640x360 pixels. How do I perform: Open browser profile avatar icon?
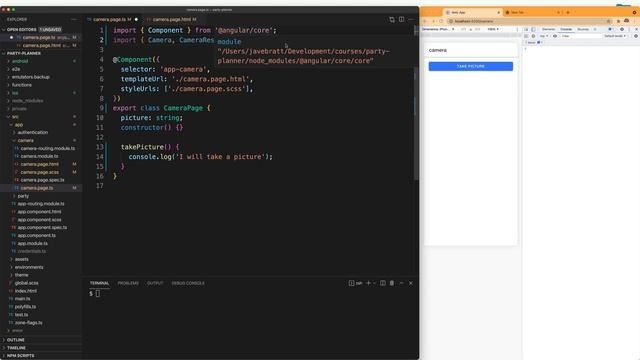tap(627, 21)
